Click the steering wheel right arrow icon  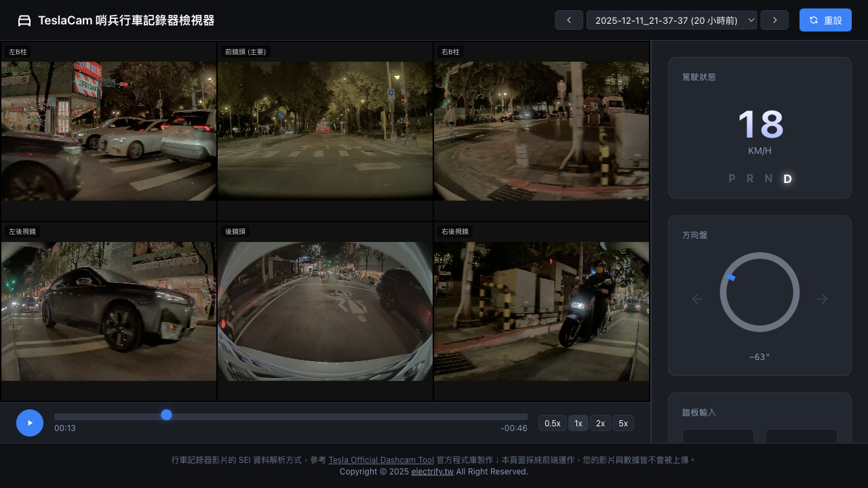pos(822,299)
